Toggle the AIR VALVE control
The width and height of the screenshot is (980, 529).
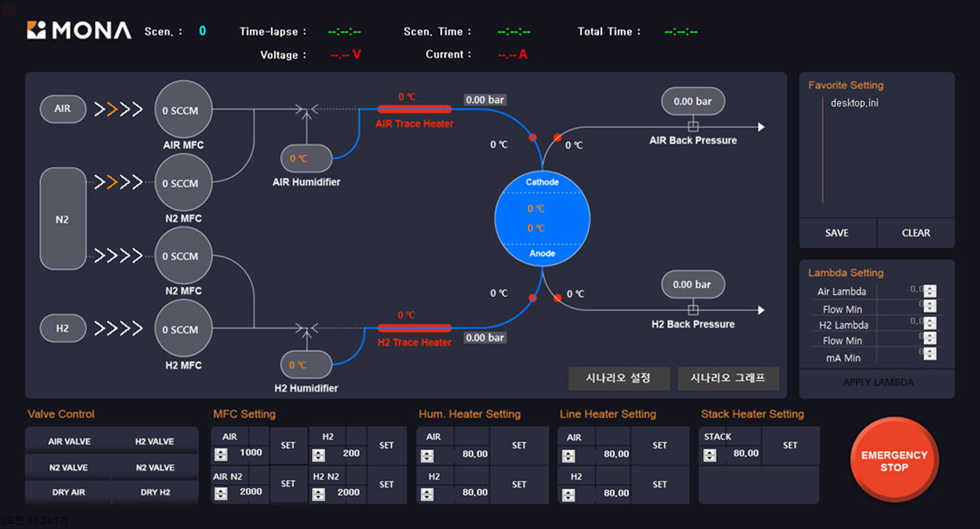(69, 442)
